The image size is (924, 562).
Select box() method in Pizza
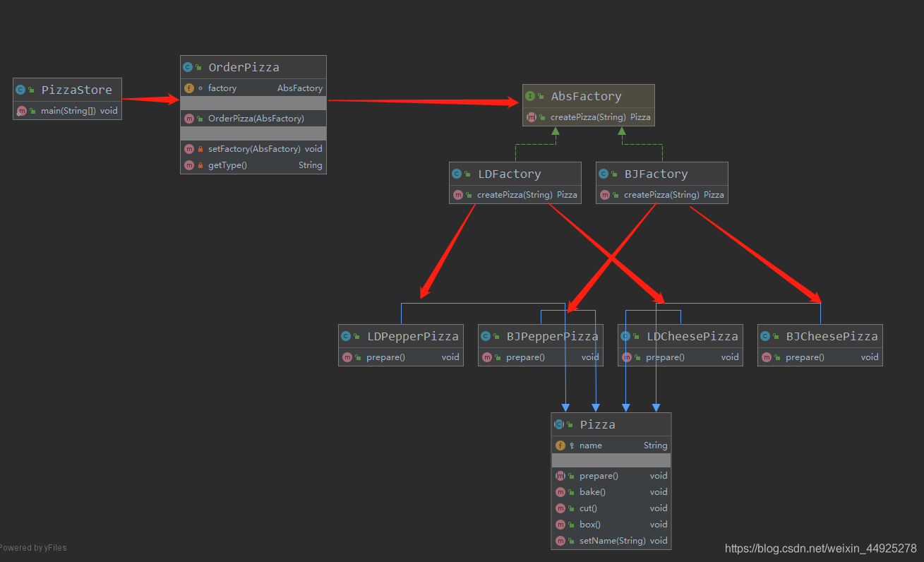[x=611, y=525]
